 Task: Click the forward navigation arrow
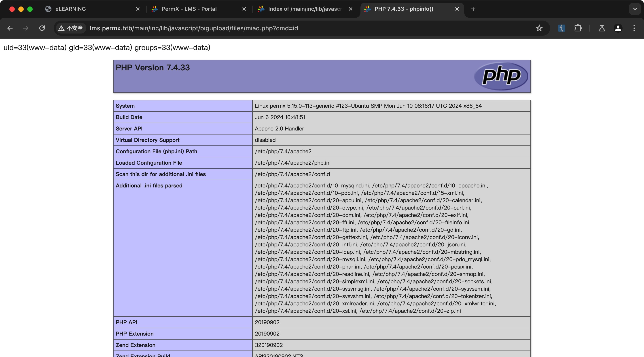(x=26, y=28)
